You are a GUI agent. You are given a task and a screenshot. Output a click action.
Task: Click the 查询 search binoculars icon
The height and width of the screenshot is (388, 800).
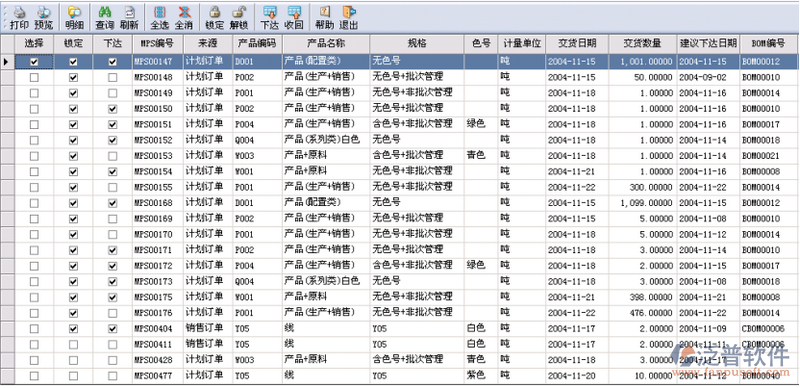point(105,17)
